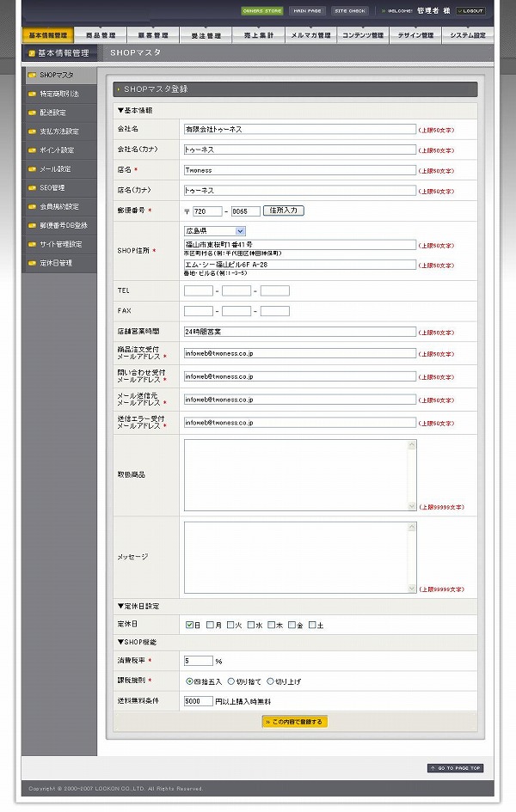Open the コンテンツ管理 tab

point(363,35)
